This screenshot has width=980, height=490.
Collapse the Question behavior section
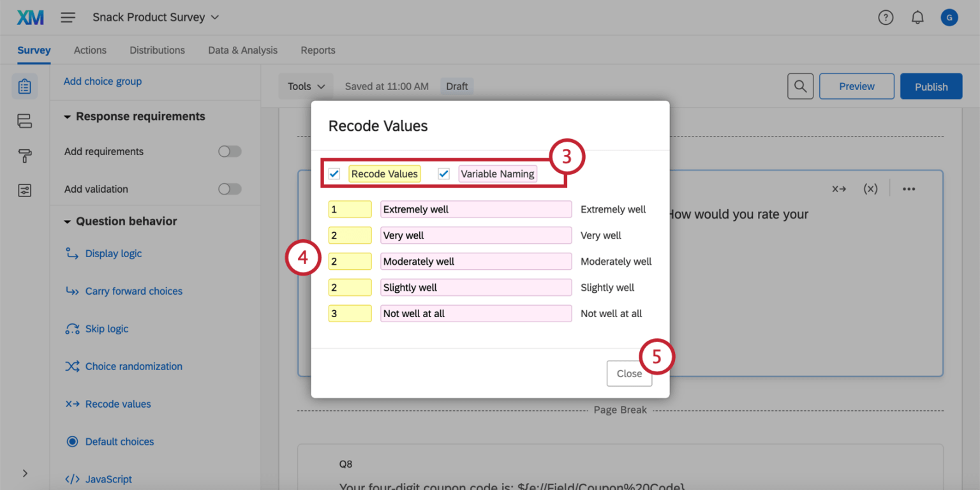(x=68, y=221)
